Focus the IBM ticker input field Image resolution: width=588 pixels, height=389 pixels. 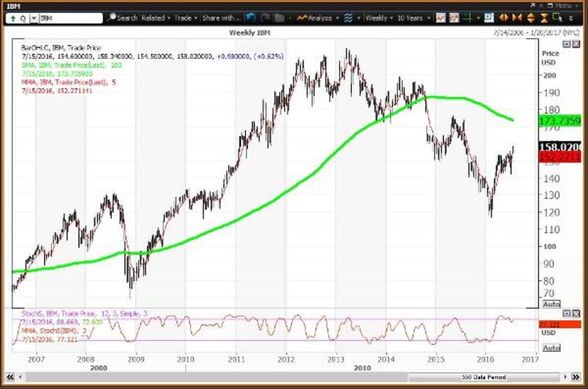(x=71, y=18)
